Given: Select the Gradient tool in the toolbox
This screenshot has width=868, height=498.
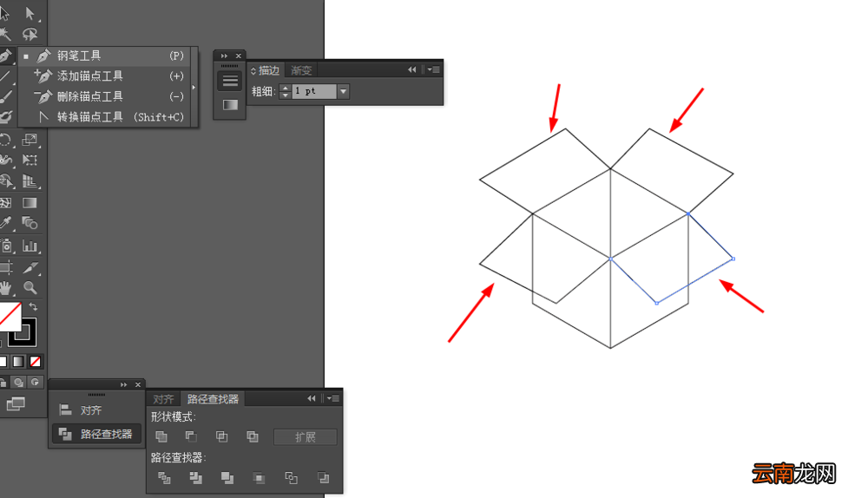Looking at the screenshot, I should coord(30,203).
